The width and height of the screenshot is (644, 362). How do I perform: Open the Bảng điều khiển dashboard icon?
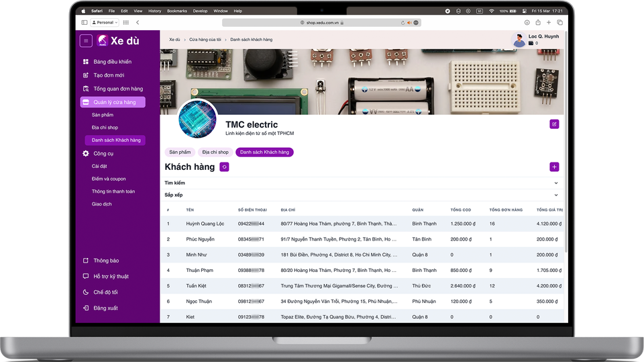86,62
